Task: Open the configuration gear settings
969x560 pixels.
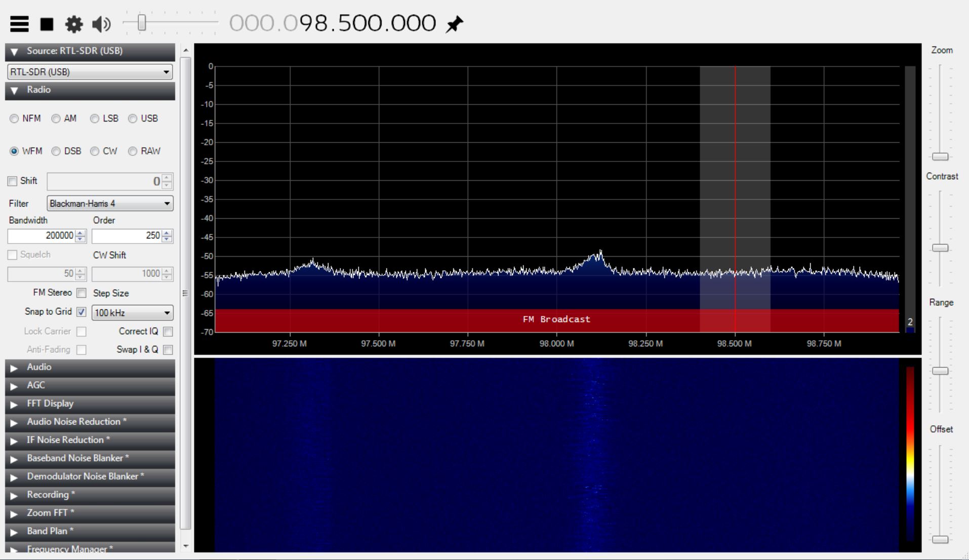Action: (x=74, y=23)
